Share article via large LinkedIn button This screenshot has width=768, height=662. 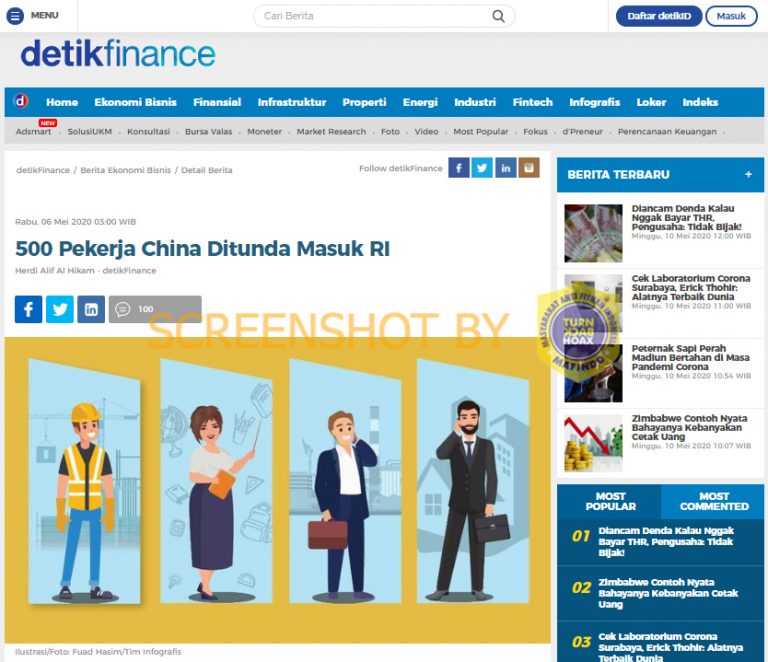coord(91,309)
